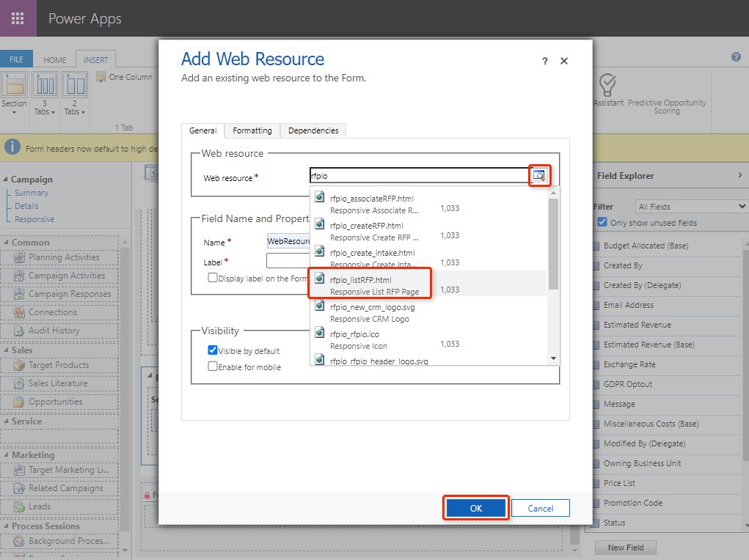Image resolution: width=749 pixels, height=560 pixels.
Task: Select rfpio_create_intake.html file icon
Action: (x=320, y=251)
